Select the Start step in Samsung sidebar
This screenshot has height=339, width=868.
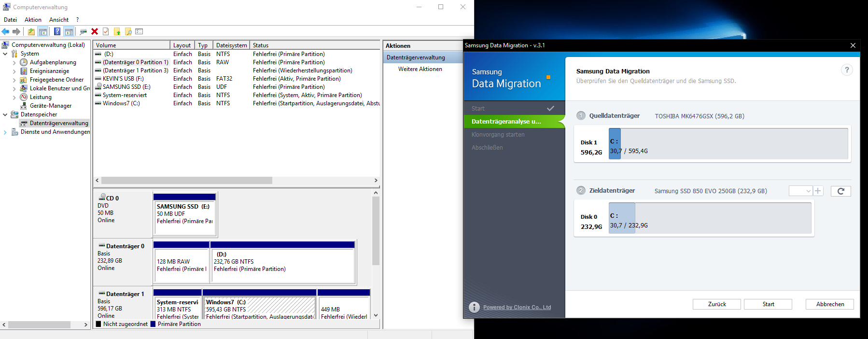pyautogui.click(x=478, y=109)
